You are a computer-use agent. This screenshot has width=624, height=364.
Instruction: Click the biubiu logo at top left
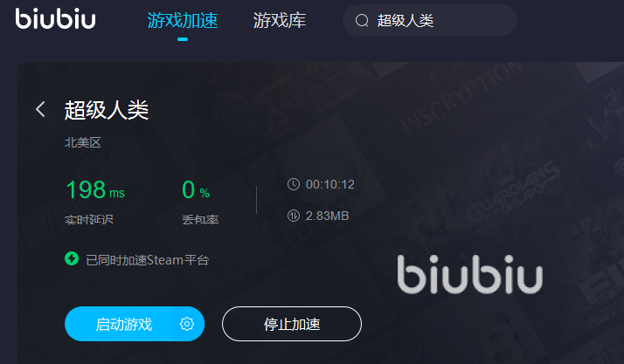point(56,18)
